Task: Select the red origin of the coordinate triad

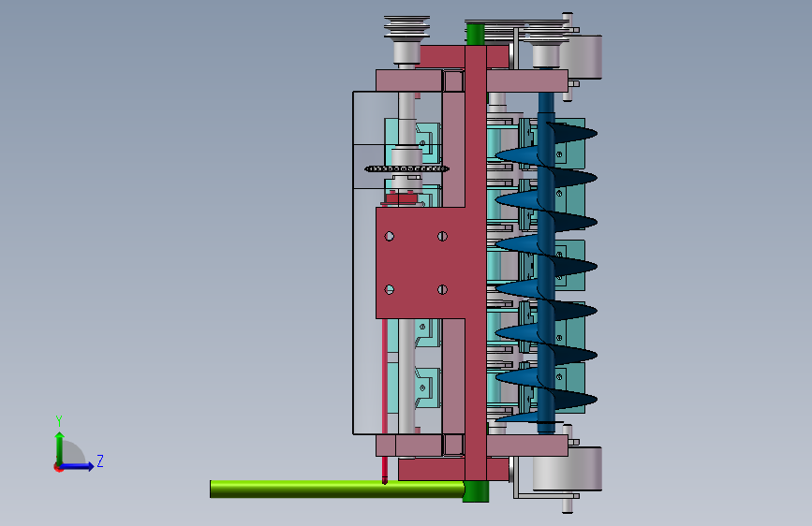Action: tap(58, 467)
